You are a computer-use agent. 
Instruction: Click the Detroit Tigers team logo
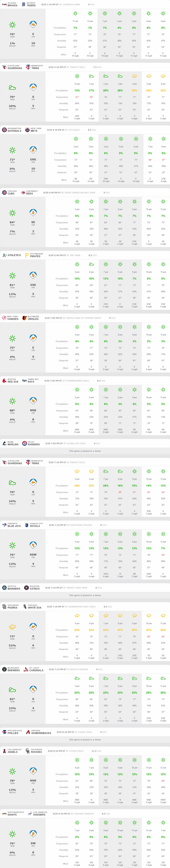point(24,4)
